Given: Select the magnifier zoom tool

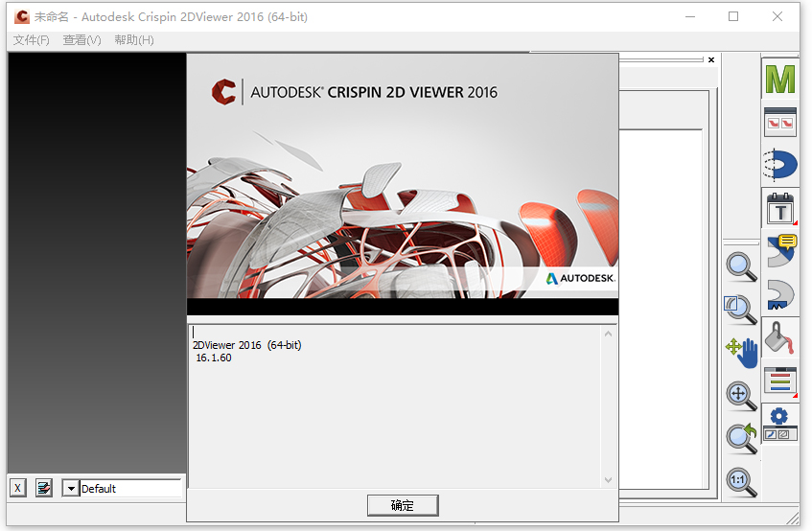Looking at the screenshot, I should [741, 266].
